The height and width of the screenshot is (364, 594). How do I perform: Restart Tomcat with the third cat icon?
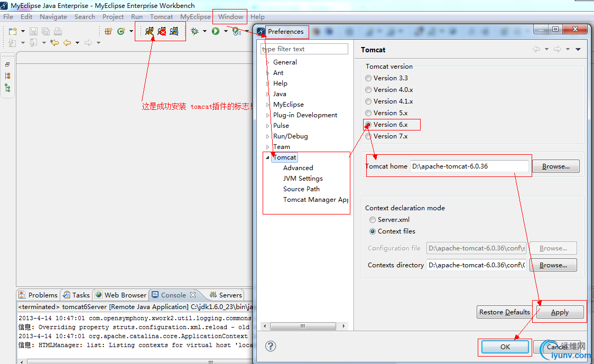[x=174, y=31]
